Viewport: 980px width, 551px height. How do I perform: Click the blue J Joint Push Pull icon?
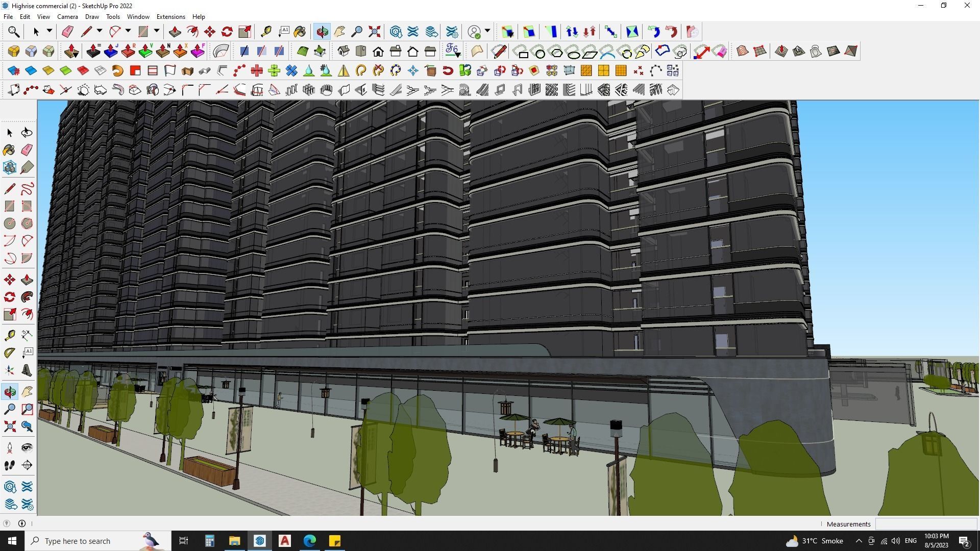pos(111,51)
